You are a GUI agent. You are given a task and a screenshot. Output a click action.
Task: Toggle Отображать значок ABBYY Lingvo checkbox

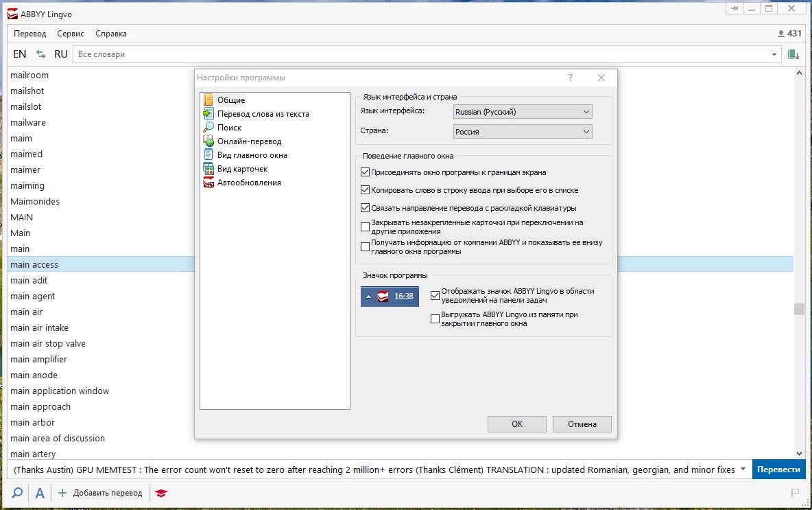[x=435, y=295]
